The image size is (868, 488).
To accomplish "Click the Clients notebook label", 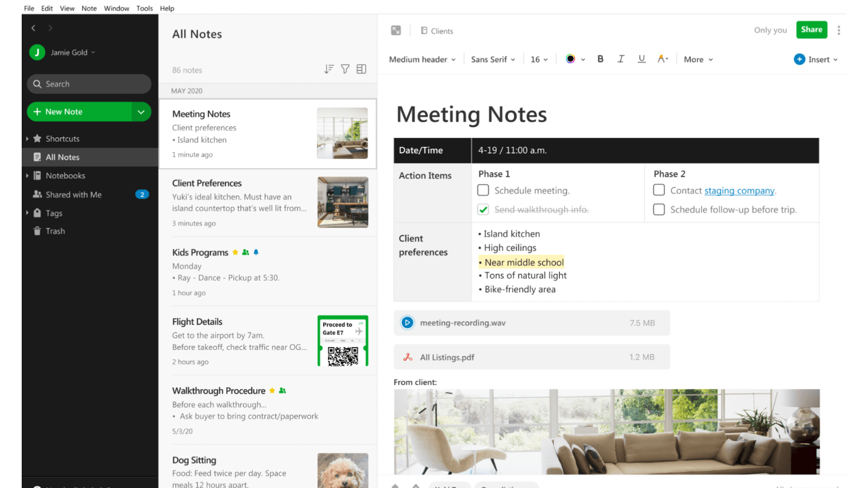I will pos(437,31).
